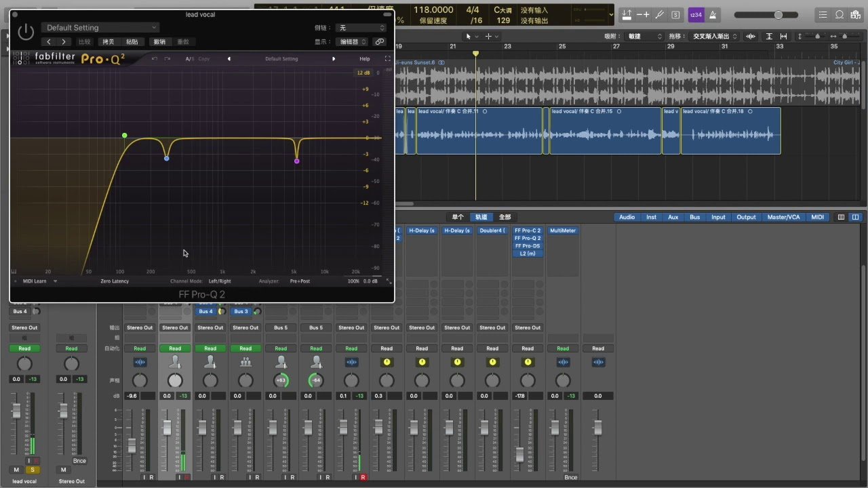Screen dimensions: 868x488
Task: Click the 撤销 (undo) button in plugin header
Action: point(159,42)
